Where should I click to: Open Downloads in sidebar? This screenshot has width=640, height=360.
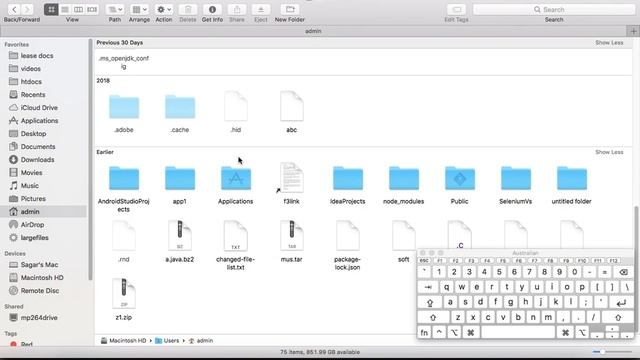(x=37, y=160)
